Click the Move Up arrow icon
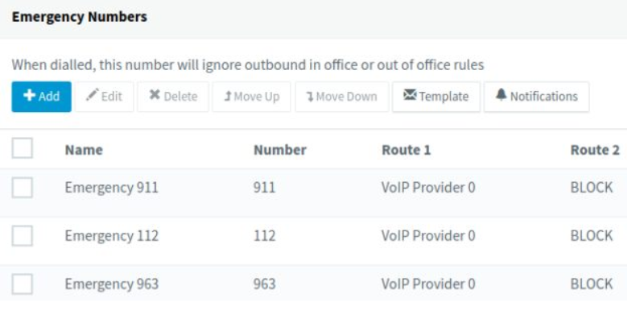This screenshot has width=644, height=311. point(228,96)
